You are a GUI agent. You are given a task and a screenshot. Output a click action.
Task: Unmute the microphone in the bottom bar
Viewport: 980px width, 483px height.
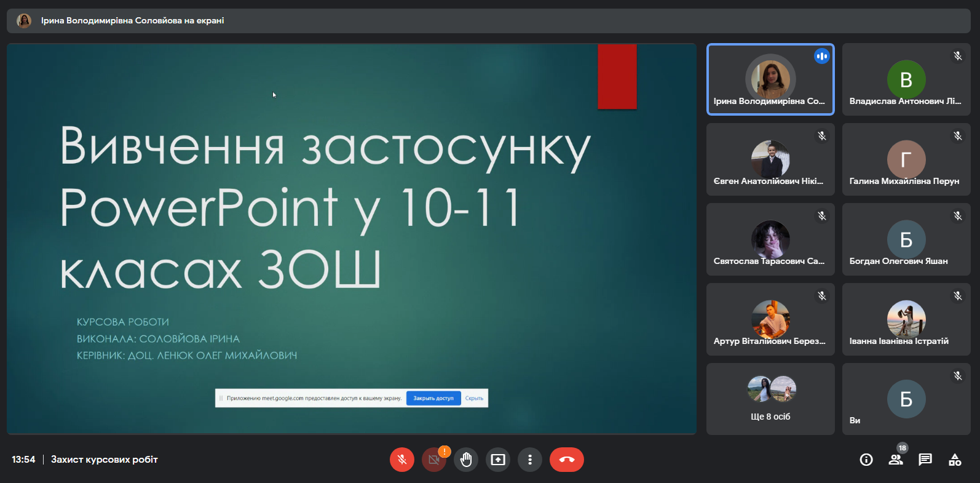click(402, 460)
